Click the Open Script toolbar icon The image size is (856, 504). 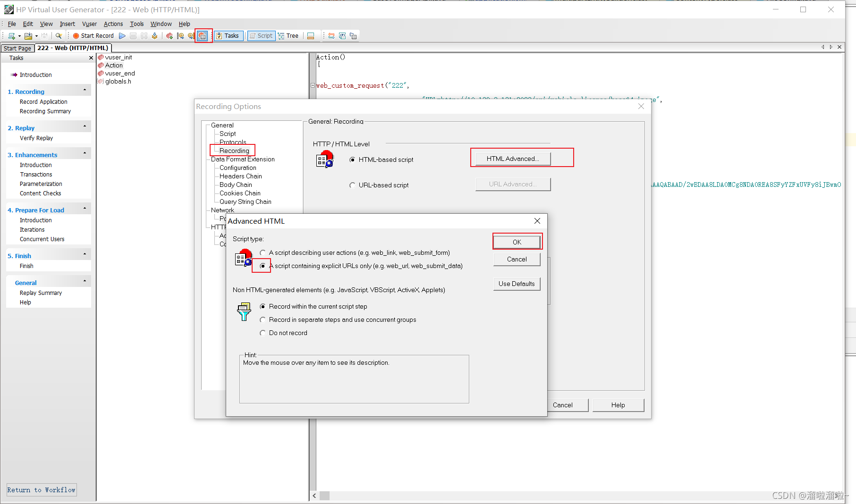(x=28, y=36)
